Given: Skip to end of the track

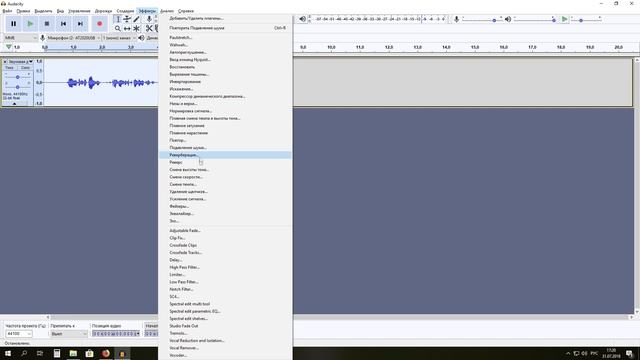Looking at the screenshot, I should (80, 24).
